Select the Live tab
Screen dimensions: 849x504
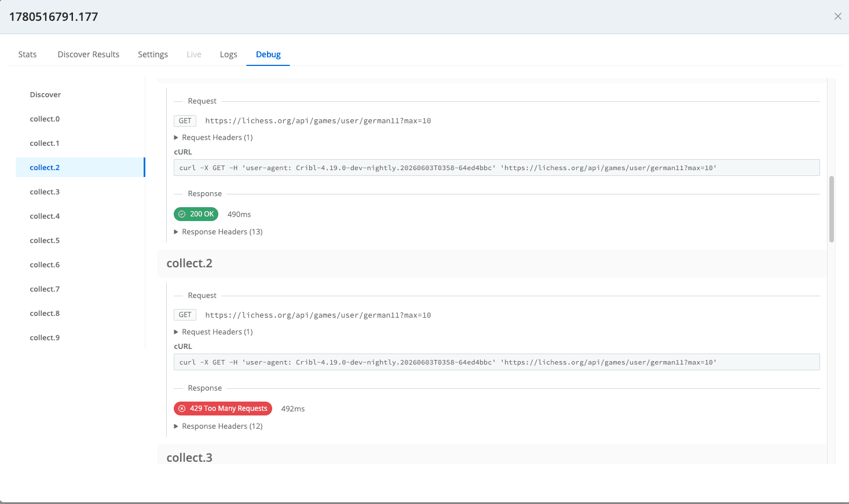point(194,54)
